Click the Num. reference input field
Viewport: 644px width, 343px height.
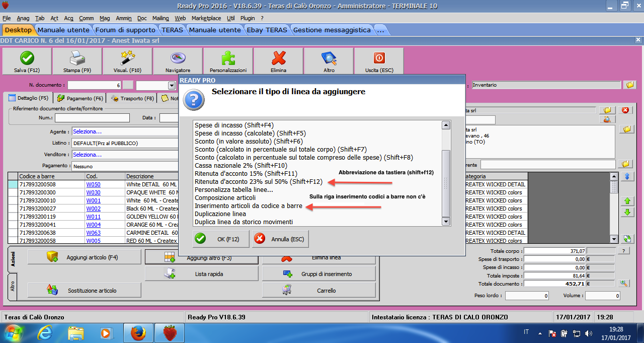point(92,118)
